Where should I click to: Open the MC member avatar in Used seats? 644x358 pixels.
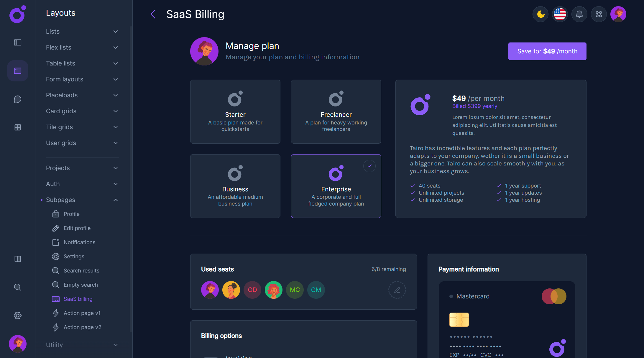[295, 290]
